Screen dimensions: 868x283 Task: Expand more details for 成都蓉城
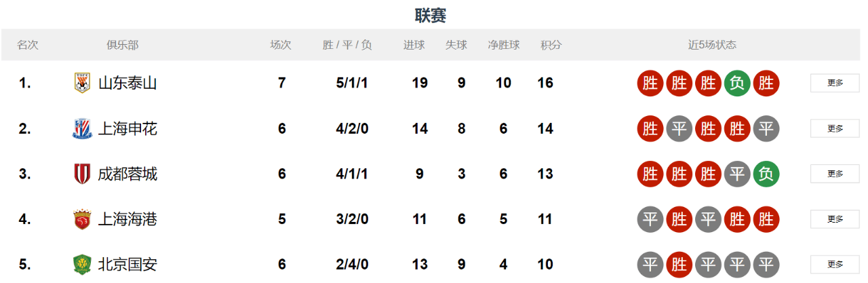[835, 174]
